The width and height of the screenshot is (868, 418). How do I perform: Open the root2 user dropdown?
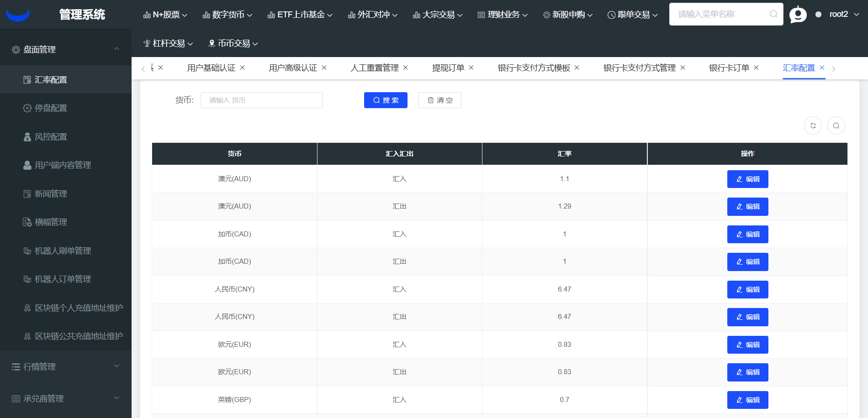pyautogui.click(x=844, y=15)
